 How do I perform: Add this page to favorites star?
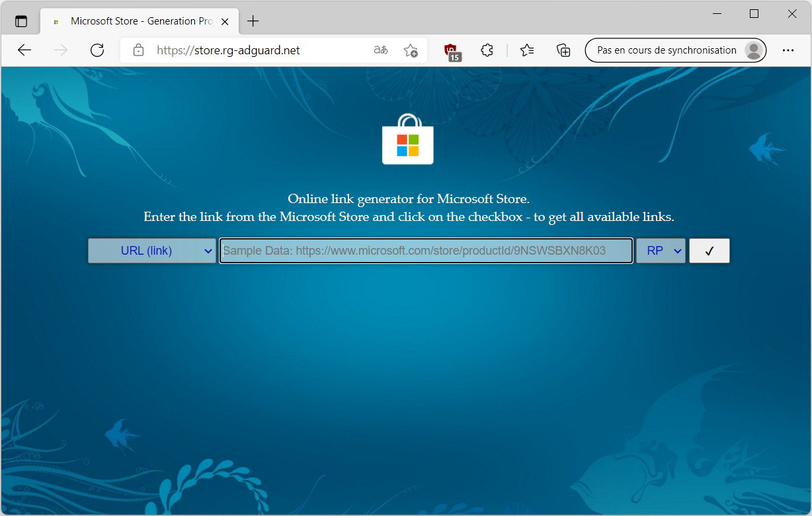411,50
